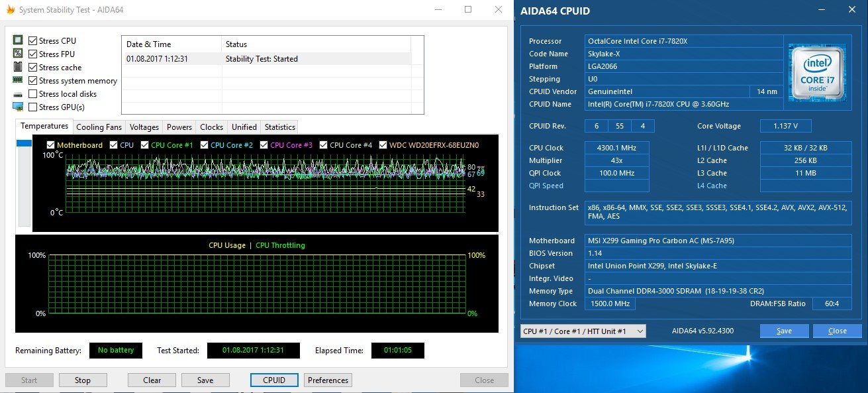Toggle the CPU Core #3 legend checkbox
This screenshot has height=393, width=868.
pos(264,145)
